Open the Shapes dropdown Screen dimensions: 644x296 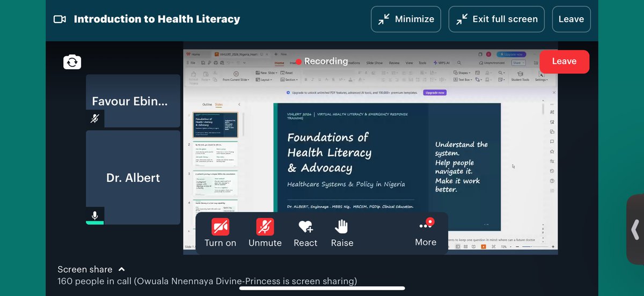click(x=462, y=72)
